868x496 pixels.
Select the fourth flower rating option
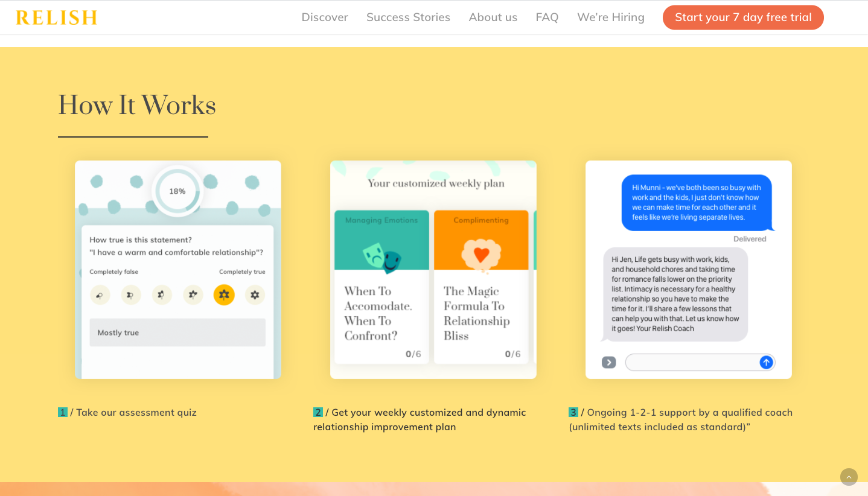tap(193, 294)
